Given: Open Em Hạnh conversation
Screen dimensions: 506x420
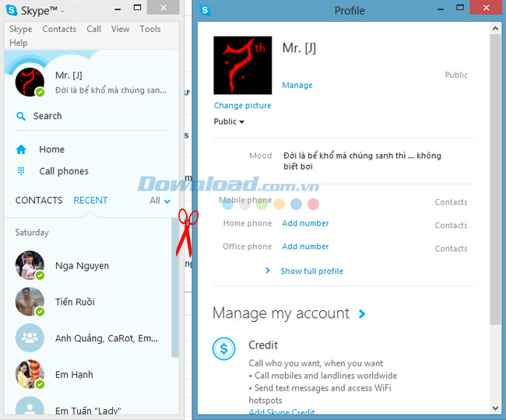Looking at the screenshot, I should (x=74, y=375).
